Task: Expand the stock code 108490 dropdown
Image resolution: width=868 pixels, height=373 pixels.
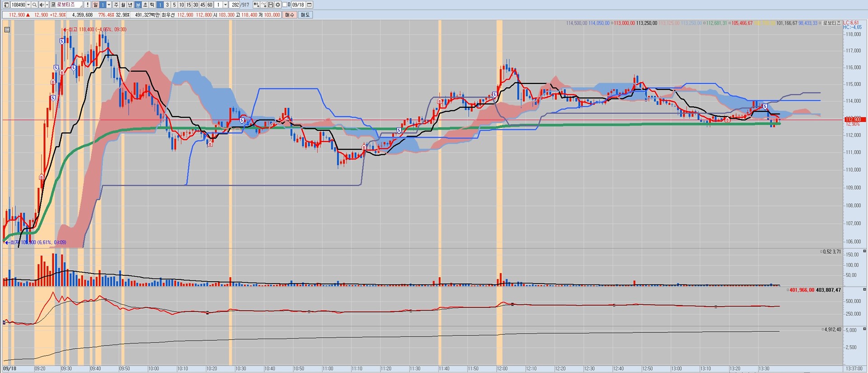Action: [28, 5]
